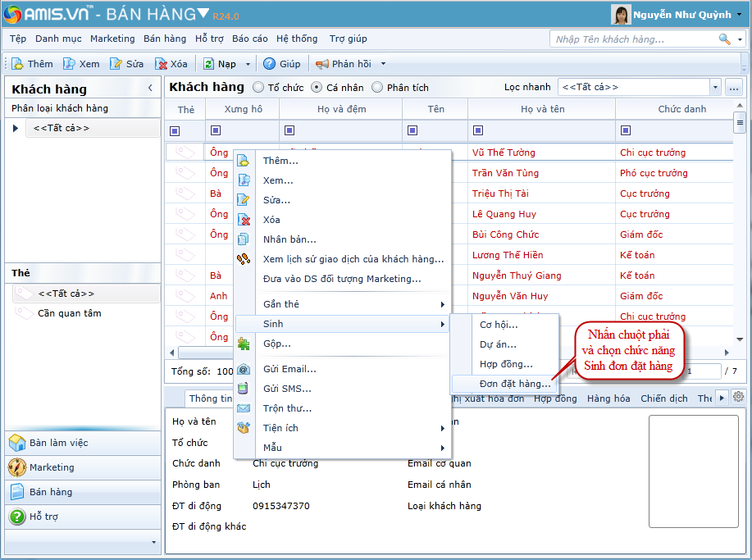Open the Bán hàng navigation button
This screenshot has width=752, height=560.
point(51,492)
